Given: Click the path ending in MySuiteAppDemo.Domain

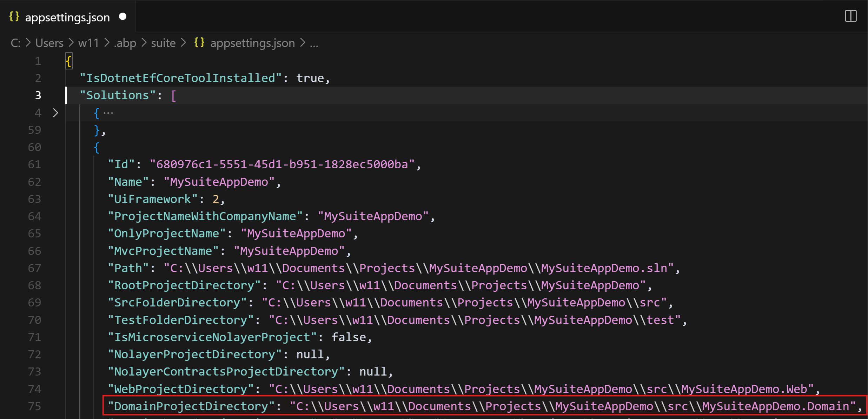Looking at the screenshot, I should [x=573, y=406].
